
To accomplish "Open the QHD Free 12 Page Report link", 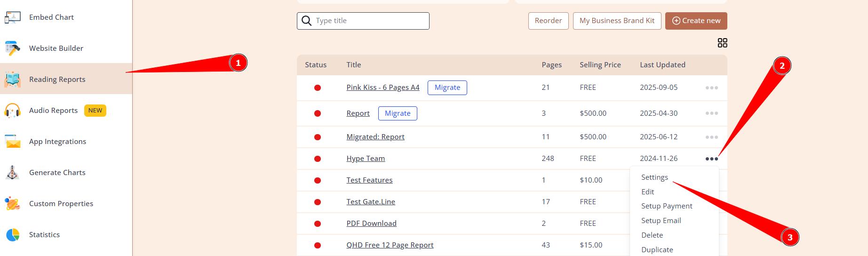I will tap(390, 245).
